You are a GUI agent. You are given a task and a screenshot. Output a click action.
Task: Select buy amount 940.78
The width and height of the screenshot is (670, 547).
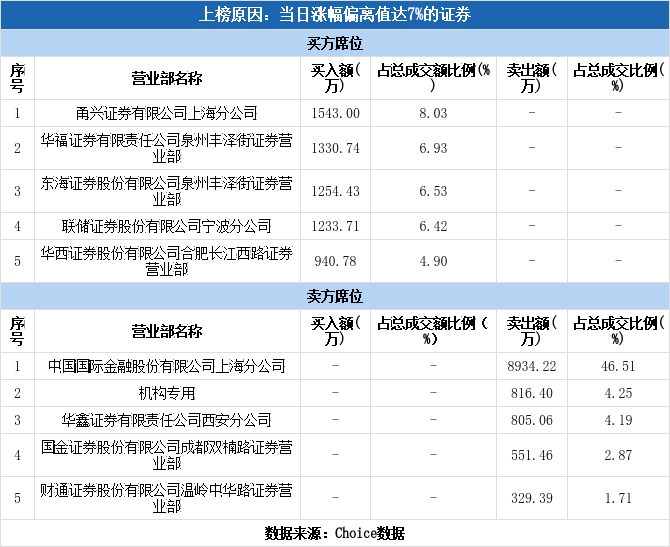coord(335,261)
